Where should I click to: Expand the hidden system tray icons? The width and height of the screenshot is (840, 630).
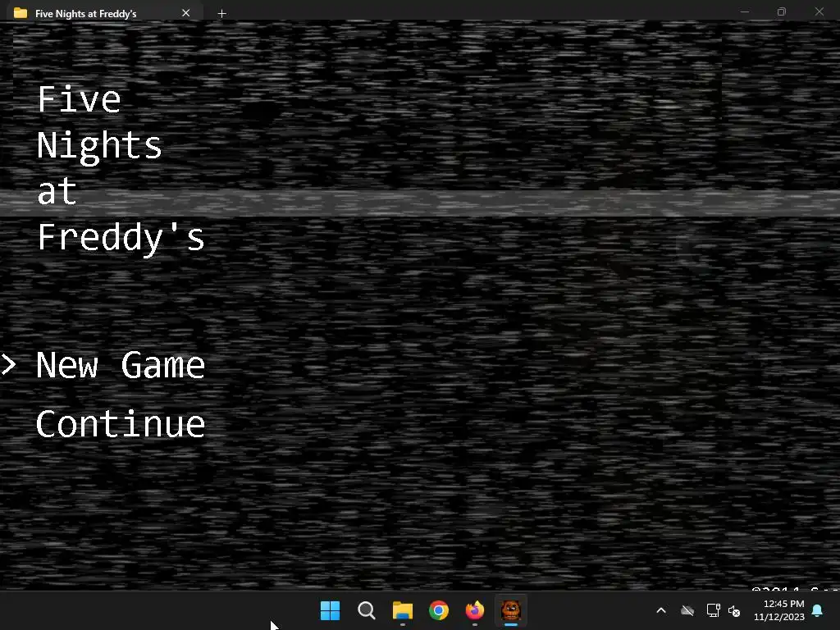[x=661, y=610]
